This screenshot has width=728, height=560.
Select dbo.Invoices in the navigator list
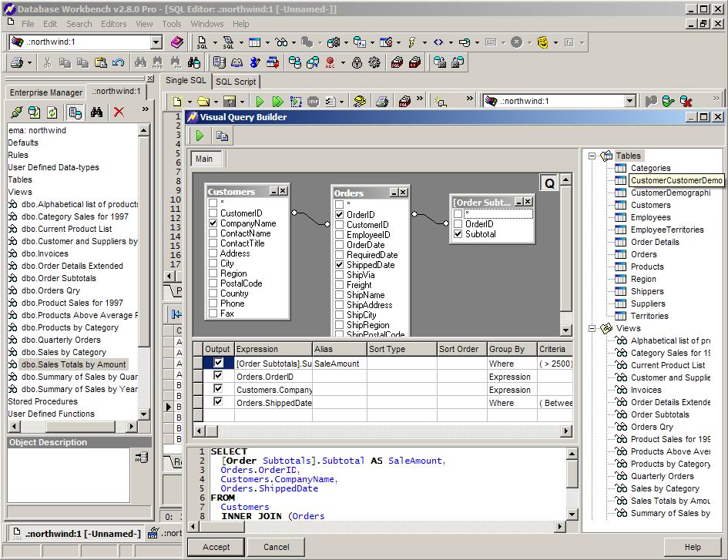[45, 253]
